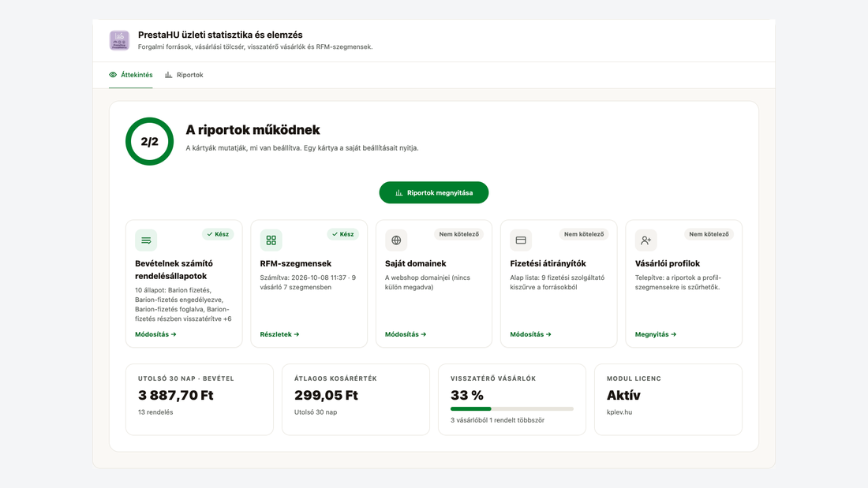
Task: Click the order-states list icon in the first card
Action: point(146,240)
